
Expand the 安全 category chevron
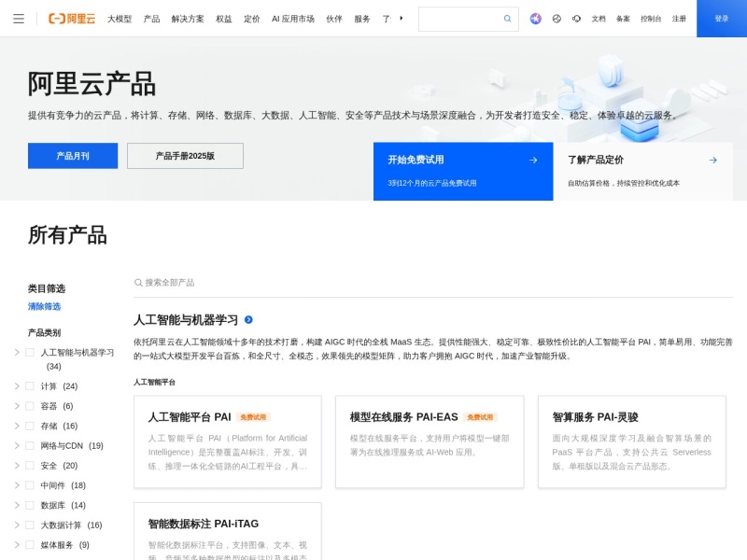coord(17,465)
